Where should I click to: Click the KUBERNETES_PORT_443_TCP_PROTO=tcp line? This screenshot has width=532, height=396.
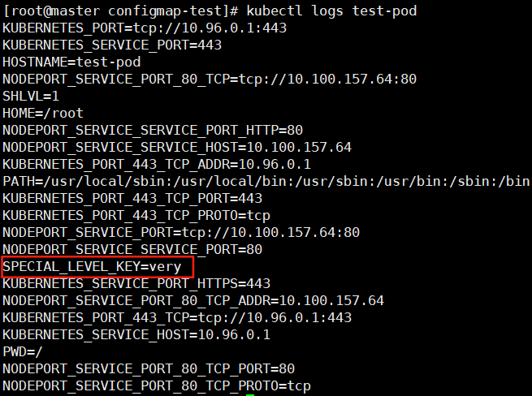[x=136, y=215]
